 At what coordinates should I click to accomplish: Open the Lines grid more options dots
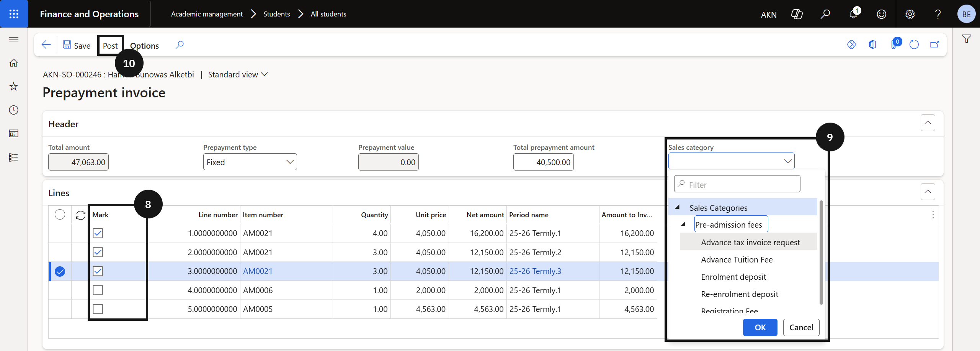933,215
